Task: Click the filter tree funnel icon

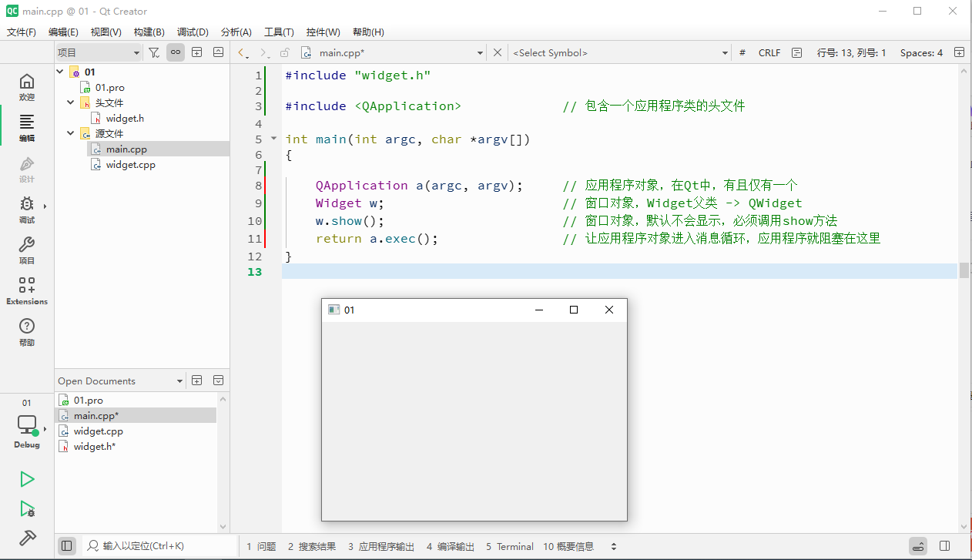Action: (154, 52)
